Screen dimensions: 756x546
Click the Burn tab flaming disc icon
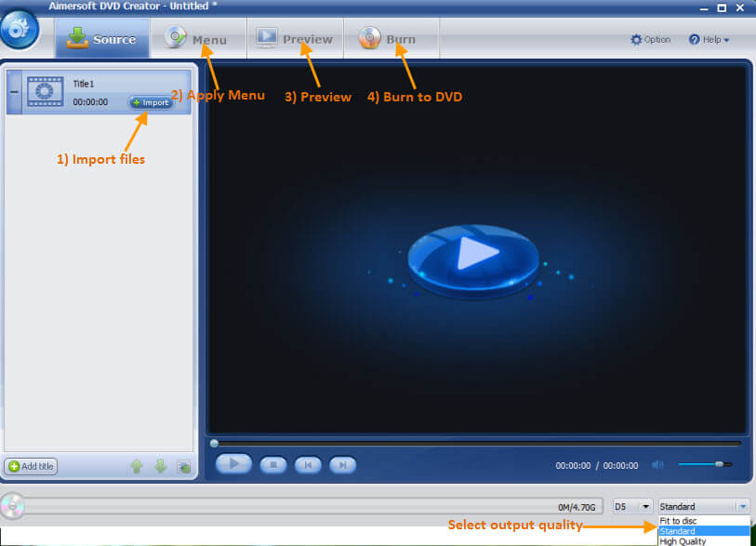[x=370, y=37]
